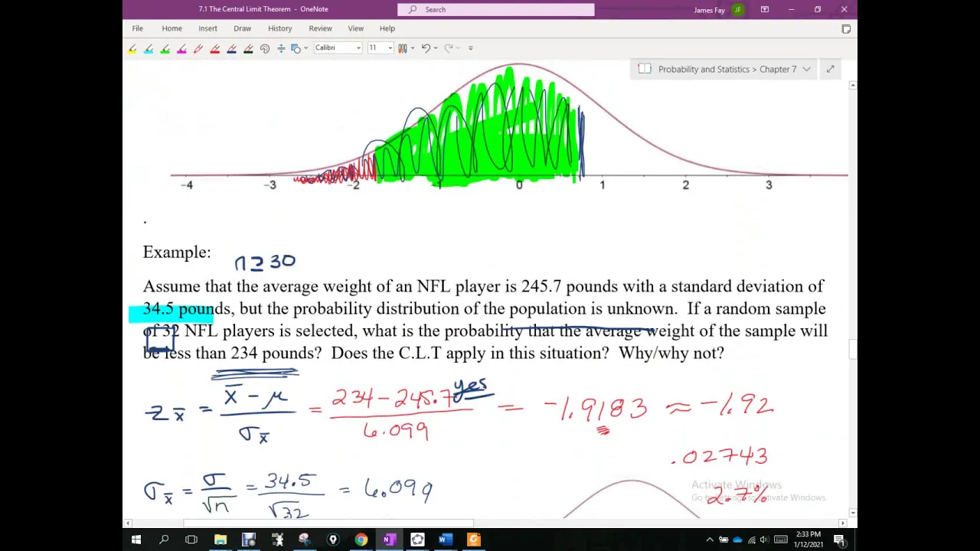Click the vertical scrollbar down arrow
This screenshot has width=980, height=551.
tap(853, 513)
